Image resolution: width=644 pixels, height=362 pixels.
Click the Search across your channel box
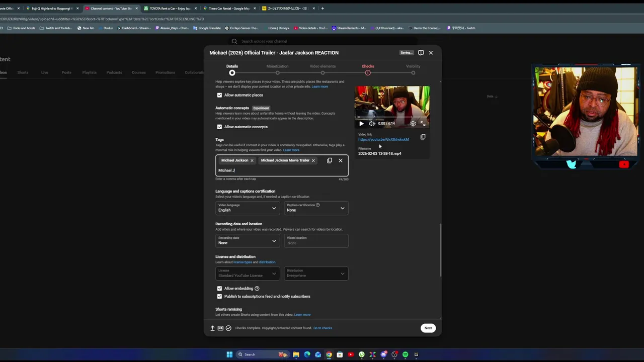click(322, 41)
